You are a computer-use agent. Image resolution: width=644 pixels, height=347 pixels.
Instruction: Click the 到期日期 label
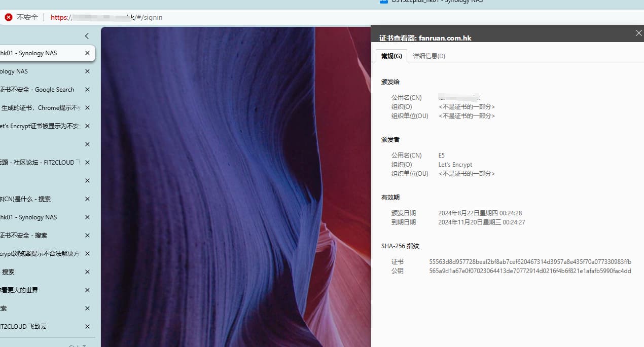point(404,222)
